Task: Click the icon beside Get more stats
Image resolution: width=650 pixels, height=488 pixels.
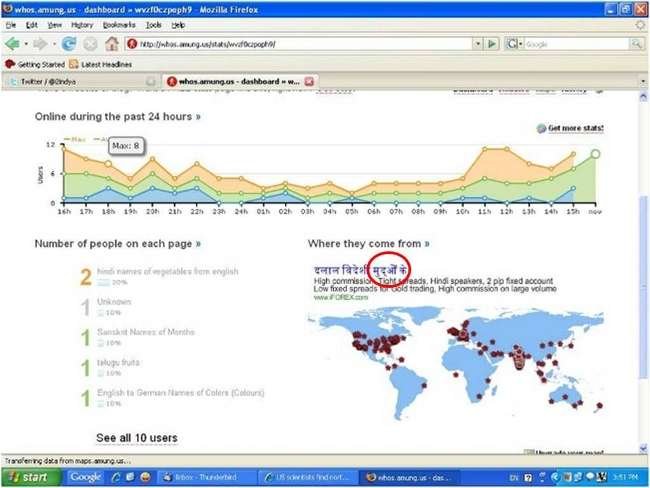Action: click(x=541, y=129)
